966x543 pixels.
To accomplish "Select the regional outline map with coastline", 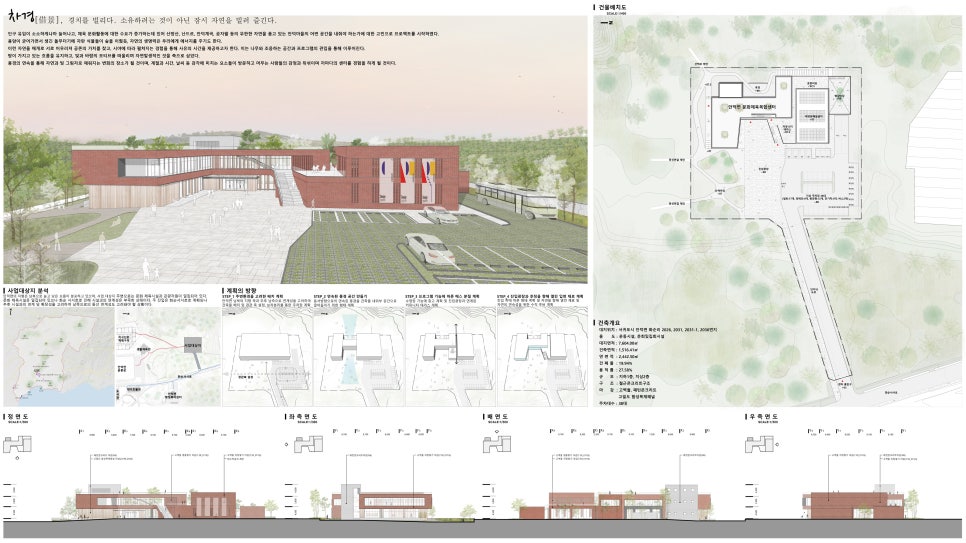I will (x=59, y=356).
